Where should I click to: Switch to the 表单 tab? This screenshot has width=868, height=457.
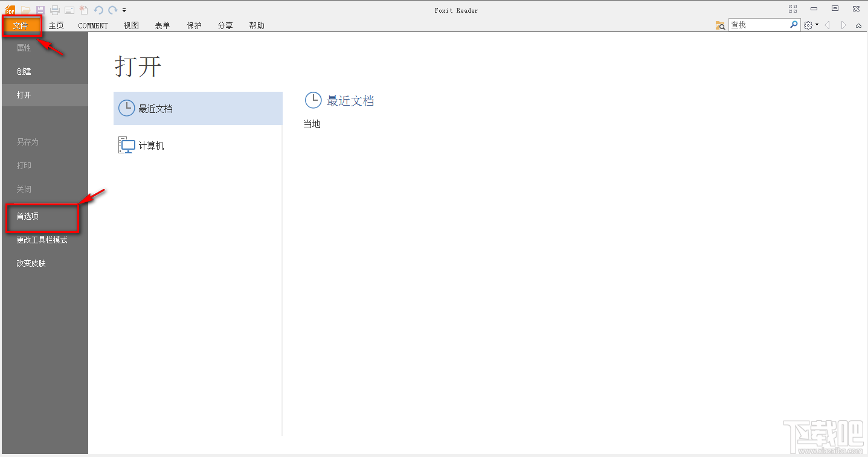(162, 25)
